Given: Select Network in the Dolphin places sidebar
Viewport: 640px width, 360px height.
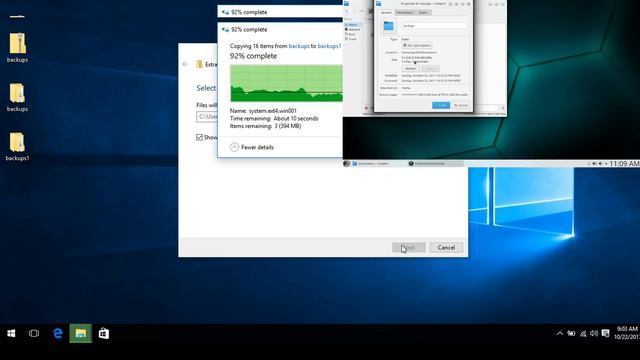Looking at the screenshot, I should (x=353, y=29).
